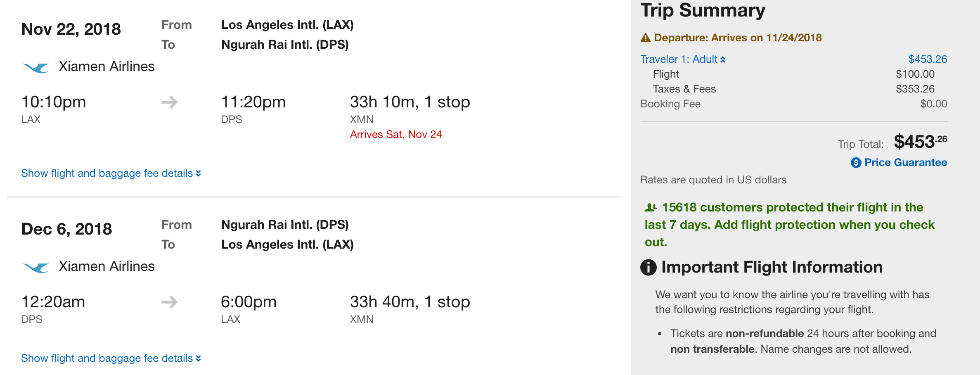Expand flight and baggage fee details for Nov 22 flight
This screenshot has height=375, width=980.
click(x=111, y=173)
